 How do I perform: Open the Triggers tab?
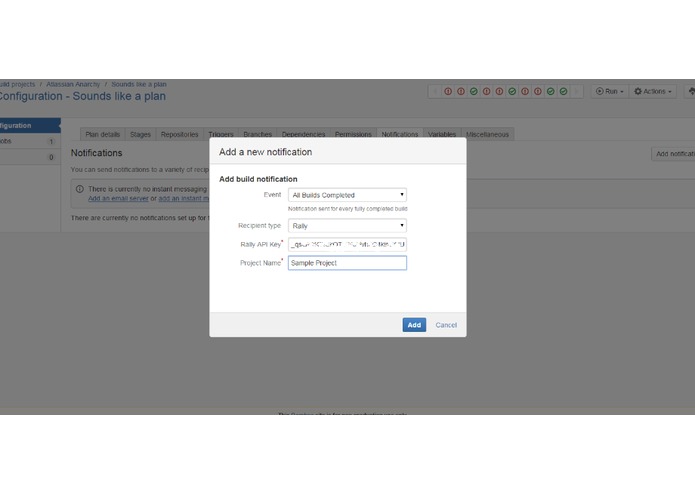pyautogui.click(x=221, y=134)
